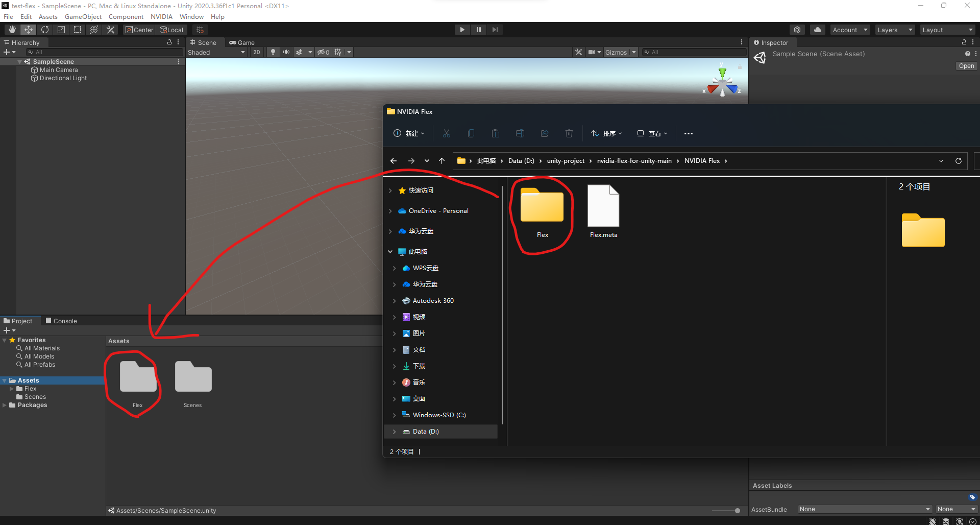Select Main Camera in Hierarchy

(x=59, y=70)
